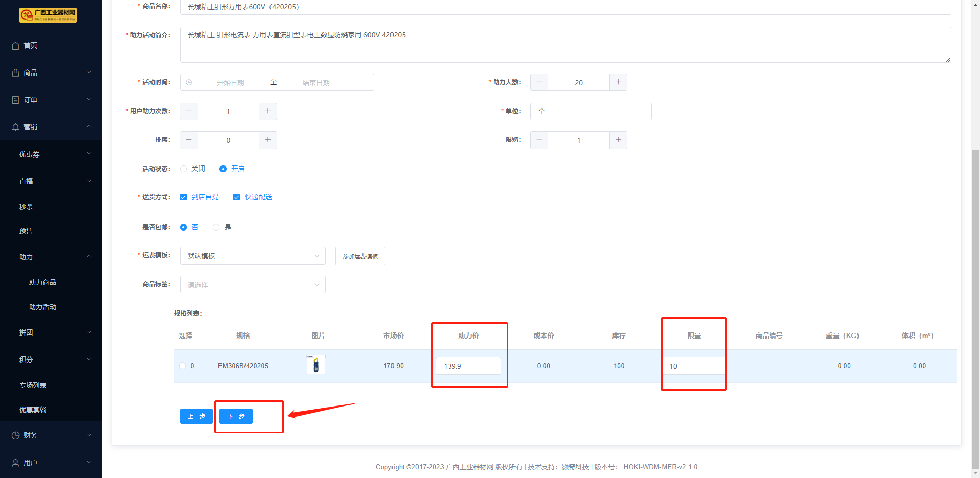Viewport: 980px width, 478px height.
Task: Click the shopping bag icon for 商品
Action: [x=15, y=73]
